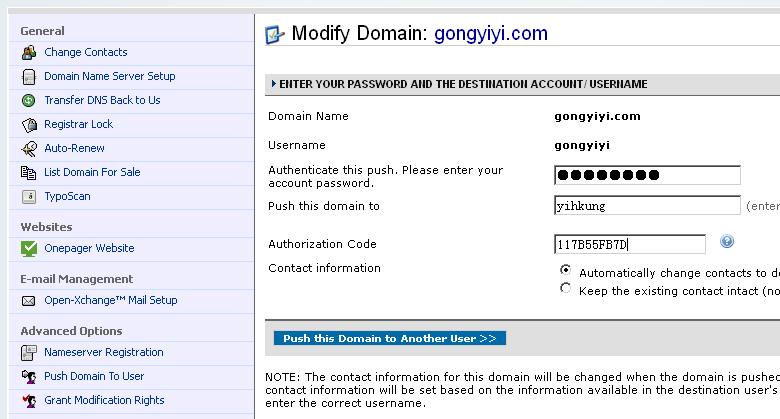Click the Auto-Renew icon

pos(29,148)
